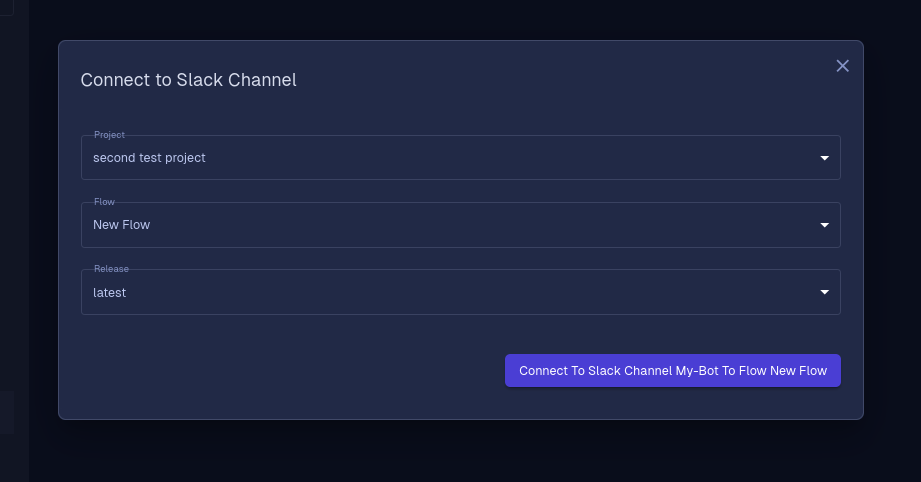Click the 'New Flow' selected value
The width and height of the screenshot is (921, 482).
[x=122, y=225]
